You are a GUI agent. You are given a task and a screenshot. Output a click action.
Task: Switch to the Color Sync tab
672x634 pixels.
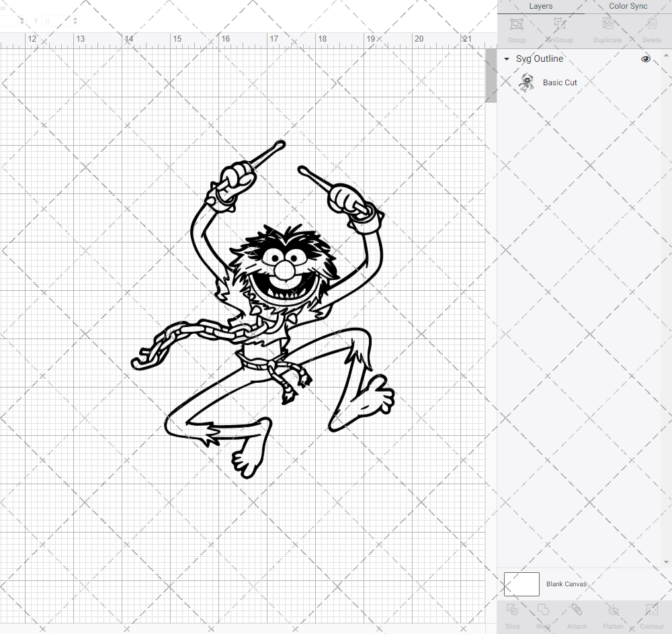point(628,6)
